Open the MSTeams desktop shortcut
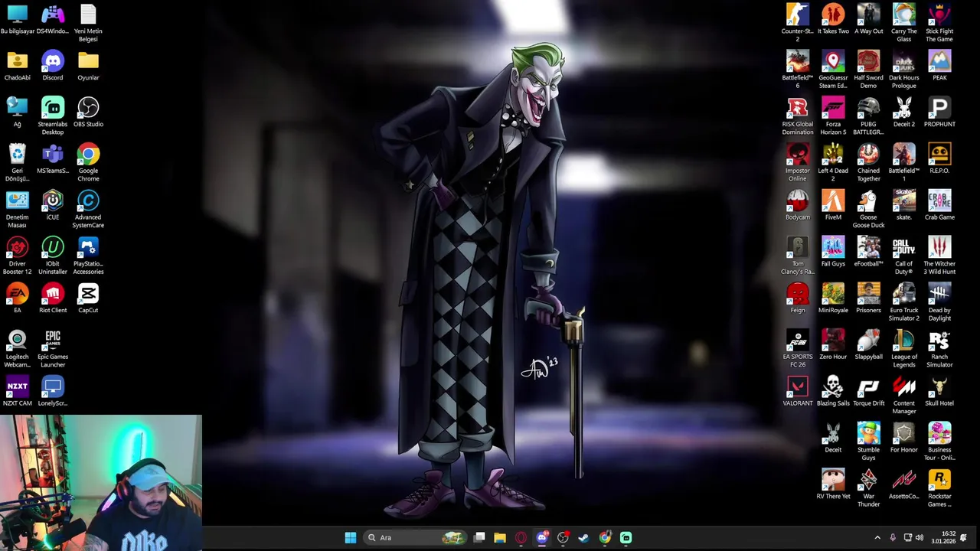This screenshot has width=980, height=551. pyautogui.click(x=53, y=155)
